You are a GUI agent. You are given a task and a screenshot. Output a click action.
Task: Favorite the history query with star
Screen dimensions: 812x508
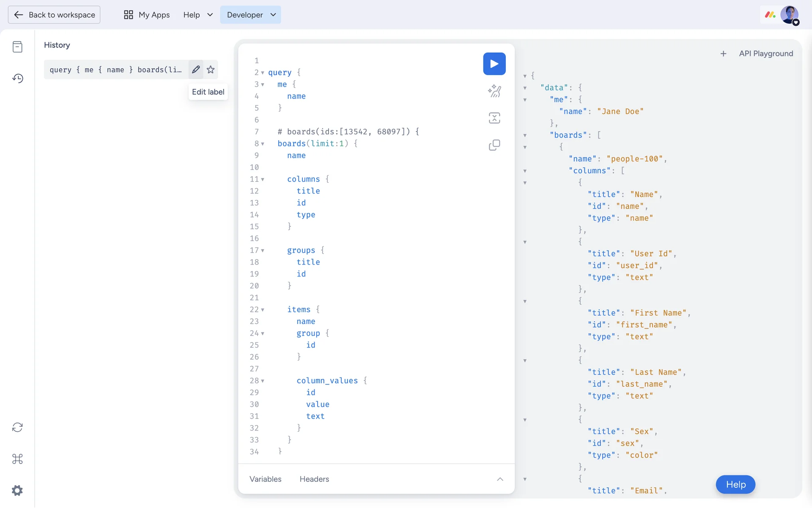click(x=211, y=69)
